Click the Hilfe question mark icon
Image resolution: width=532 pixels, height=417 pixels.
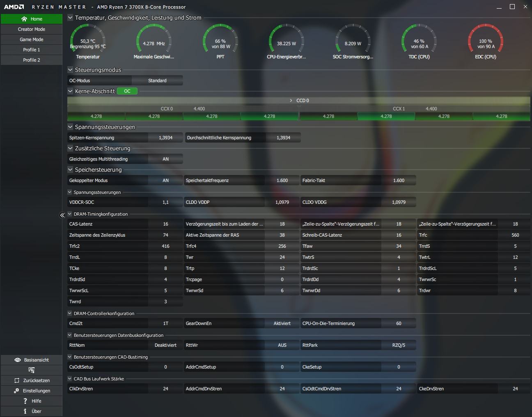(25, 401)
